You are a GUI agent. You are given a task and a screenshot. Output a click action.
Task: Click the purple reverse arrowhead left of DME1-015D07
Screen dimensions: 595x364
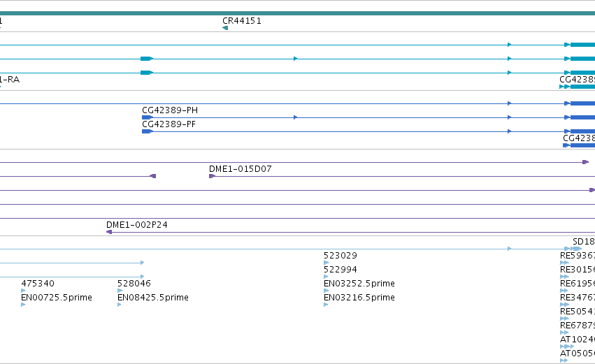pos(153,176)
